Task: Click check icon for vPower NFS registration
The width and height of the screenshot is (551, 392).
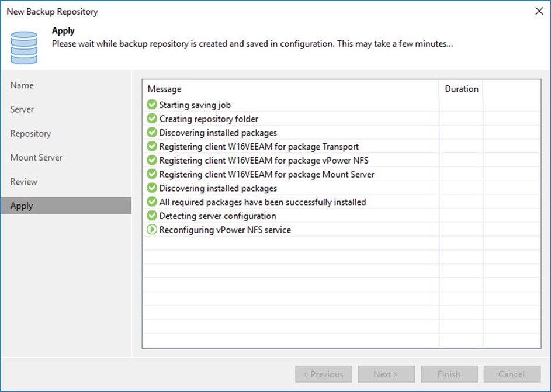Action: click(152, 161)
